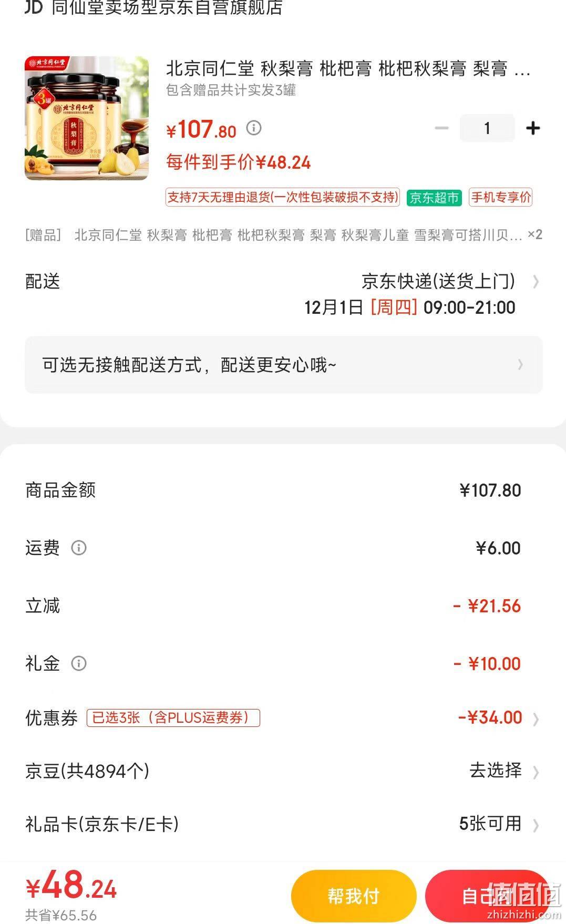566x924 pixels.
Task: Tap the 赠品 gift item row
Action: pos(284,235)
